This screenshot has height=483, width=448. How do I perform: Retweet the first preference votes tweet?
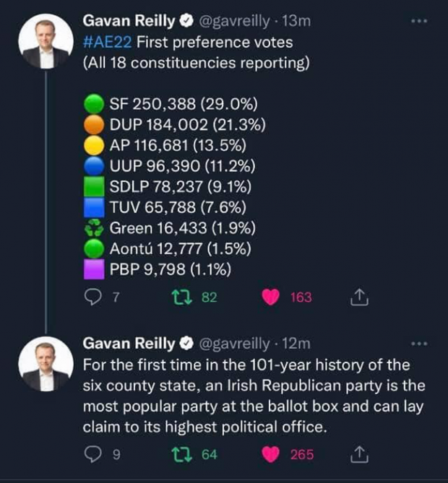182,297
